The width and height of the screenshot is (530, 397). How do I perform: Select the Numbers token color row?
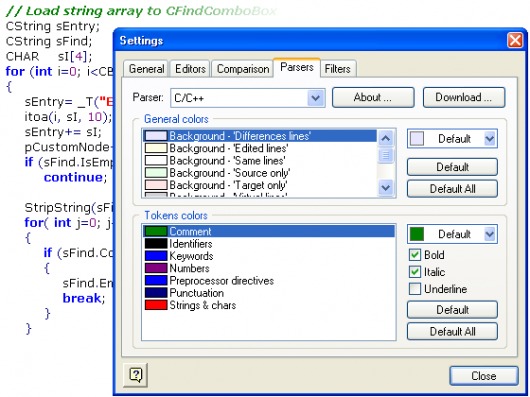[x=269, y=268]
